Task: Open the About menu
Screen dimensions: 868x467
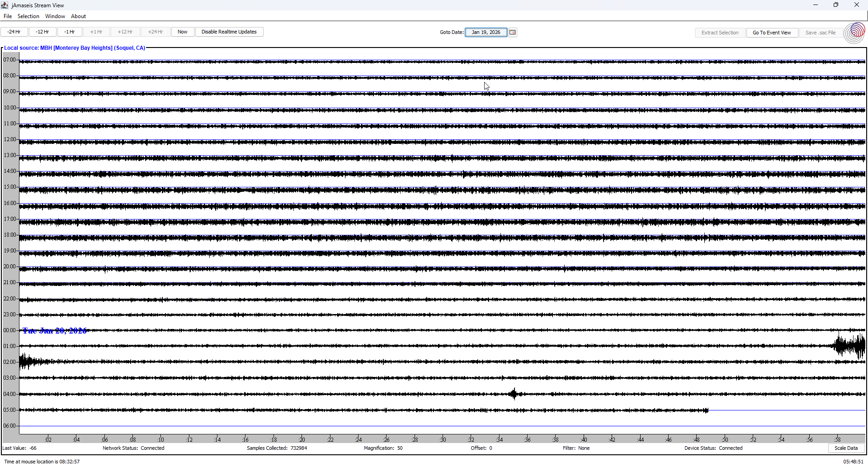Action: (x=78, y=16)
